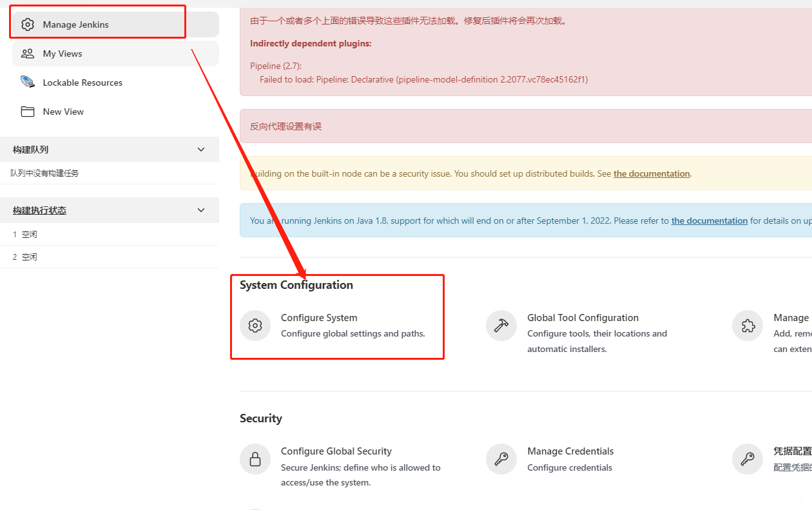Select Manage Jenkins in the sidebar
This screenshot has width=812, height=510.
76,25
